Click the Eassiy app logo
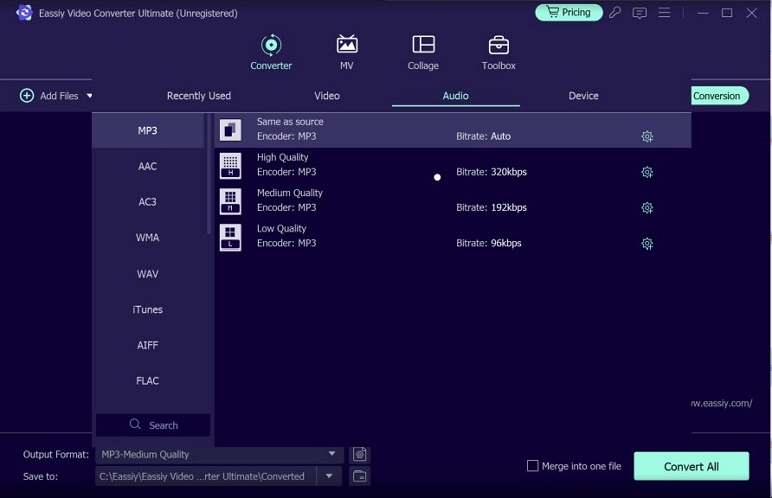 click(24, 12)
